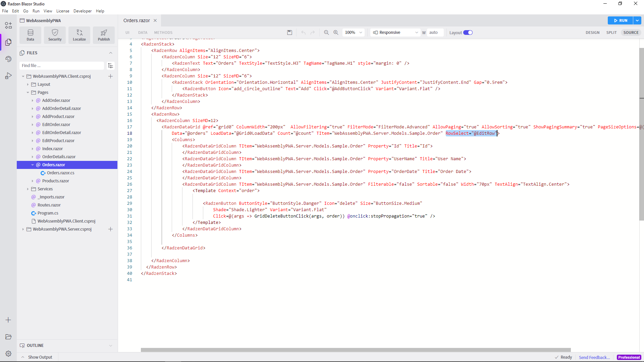644x362 pixels.
Task: Open the Localize tool
Action: click(x=79, y=35)
